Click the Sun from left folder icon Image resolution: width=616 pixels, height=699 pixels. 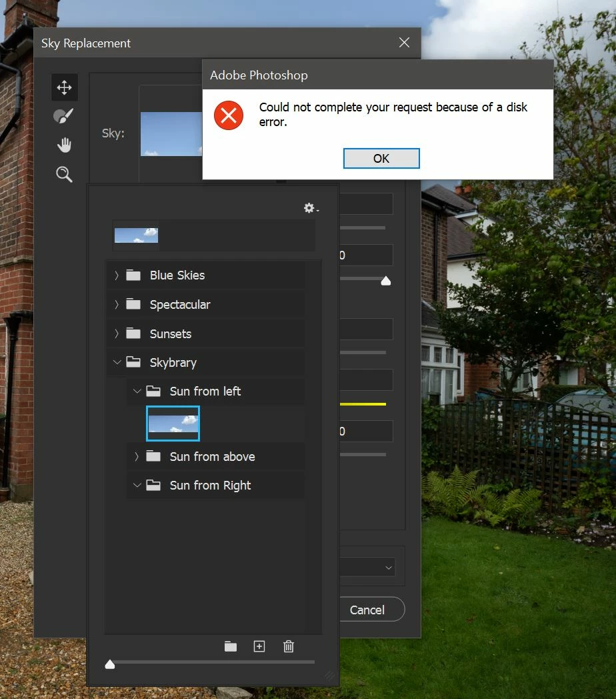tap(153, 392)
